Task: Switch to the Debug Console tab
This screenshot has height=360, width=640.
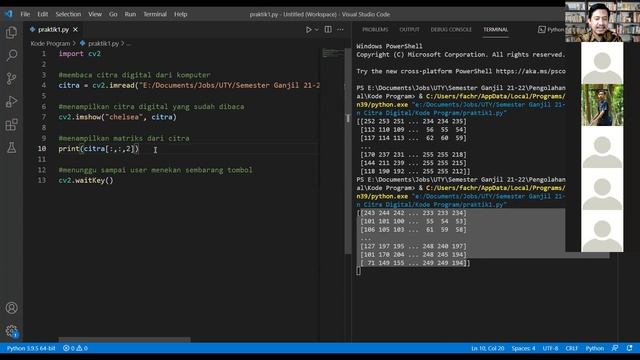Action: 451,29
